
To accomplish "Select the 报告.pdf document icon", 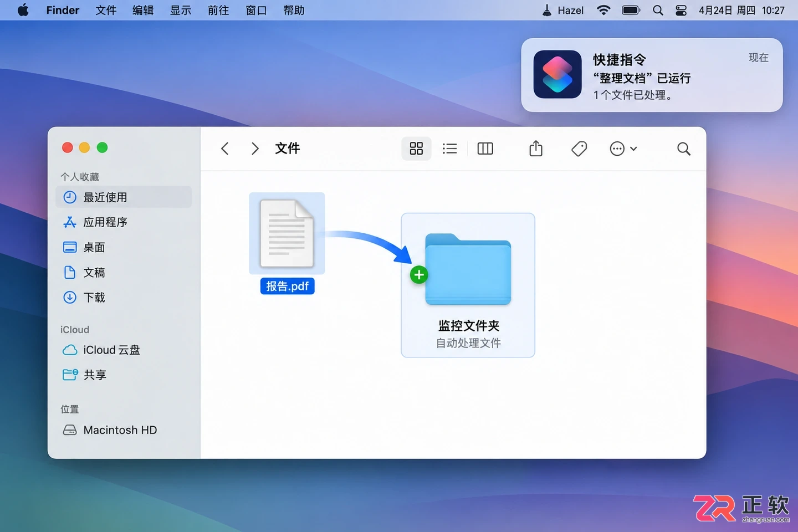I will click(x=287, y=233).
